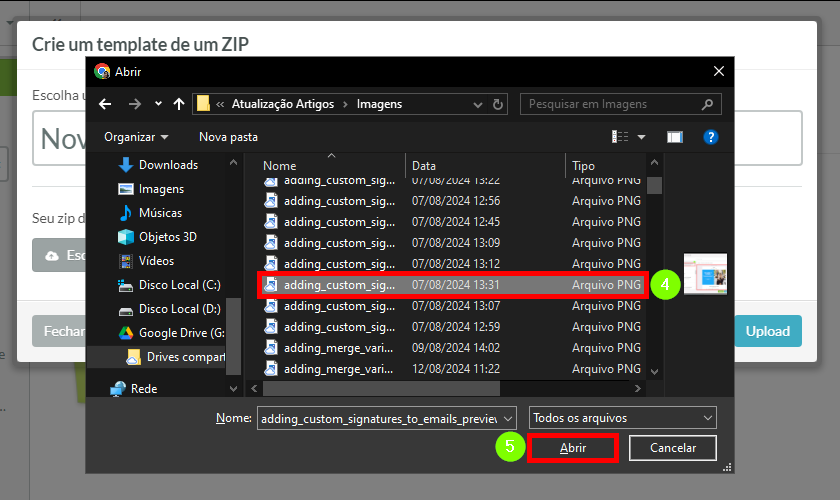Select the file dated 07/08/2024 13:31

pyautogui.click(x=452, y=285)
